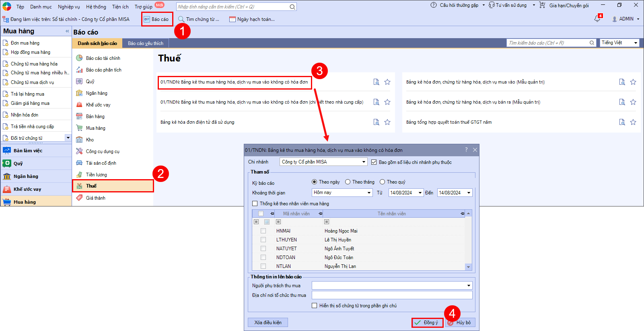The width and height of the screenshot is (644, 331).
Task: Click the Địa chỉ nơi tổ chức thu mua field
Action: (x=392, y=295)
